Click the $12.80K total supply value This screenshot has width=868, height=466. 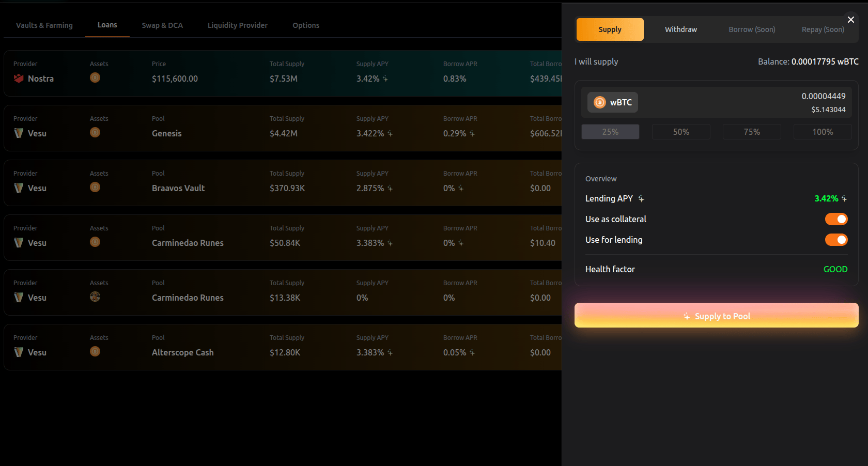285,352
